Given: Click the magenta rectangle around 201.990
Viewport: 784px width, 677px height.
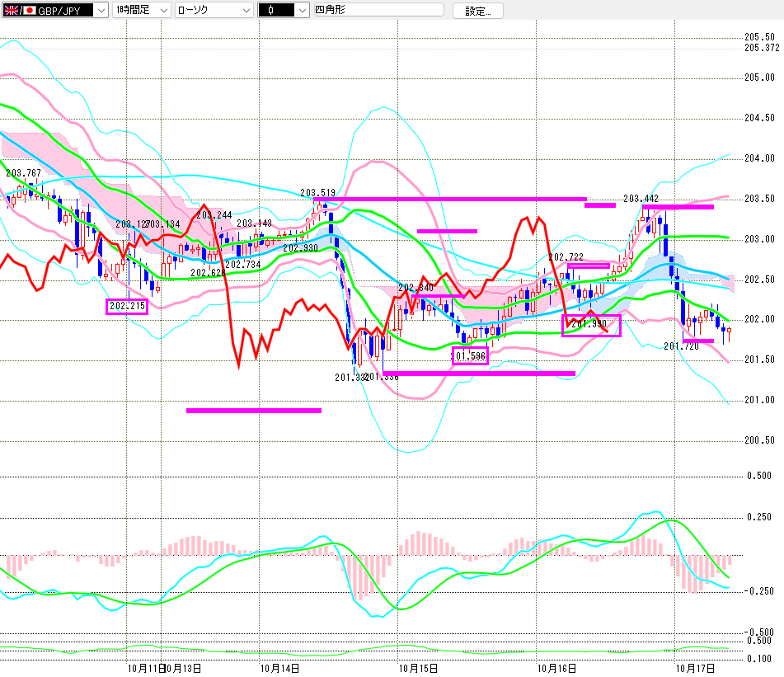Looking at the screenshot, I should click(x=590, y=325).
